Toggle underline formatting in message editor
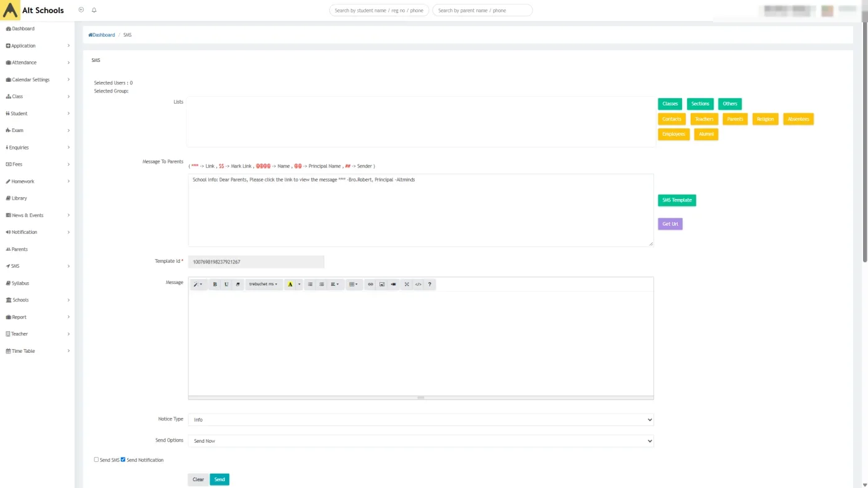This screenshot has height=488, width=868. pyautogui.click(x=226, y=284)
